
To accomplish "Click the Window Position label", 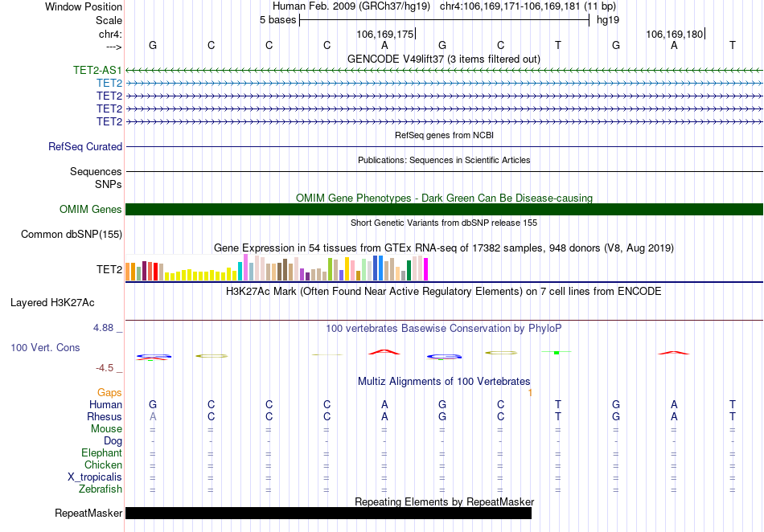I will point(84,6).
